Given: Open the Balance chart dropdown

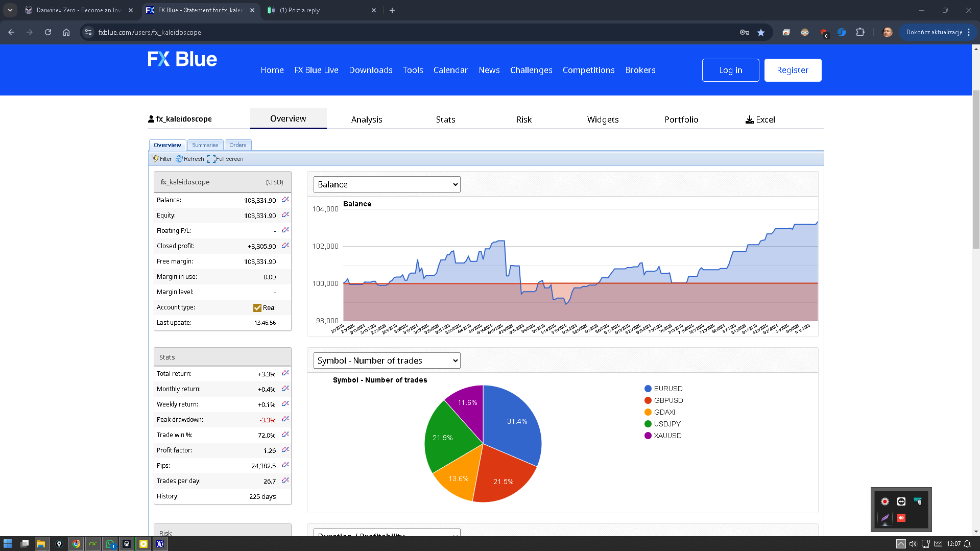Looking at the screenshot, I should pos(387,184).
